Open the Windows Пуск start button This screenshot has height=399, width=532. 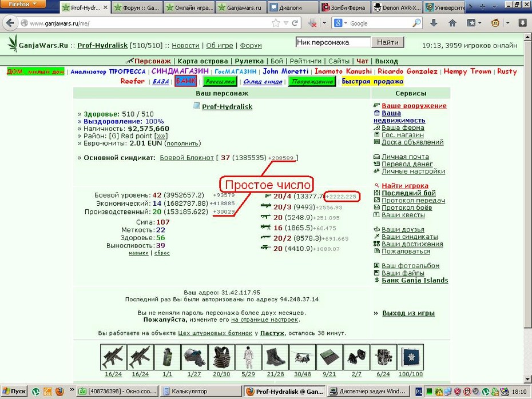point(14,392)
